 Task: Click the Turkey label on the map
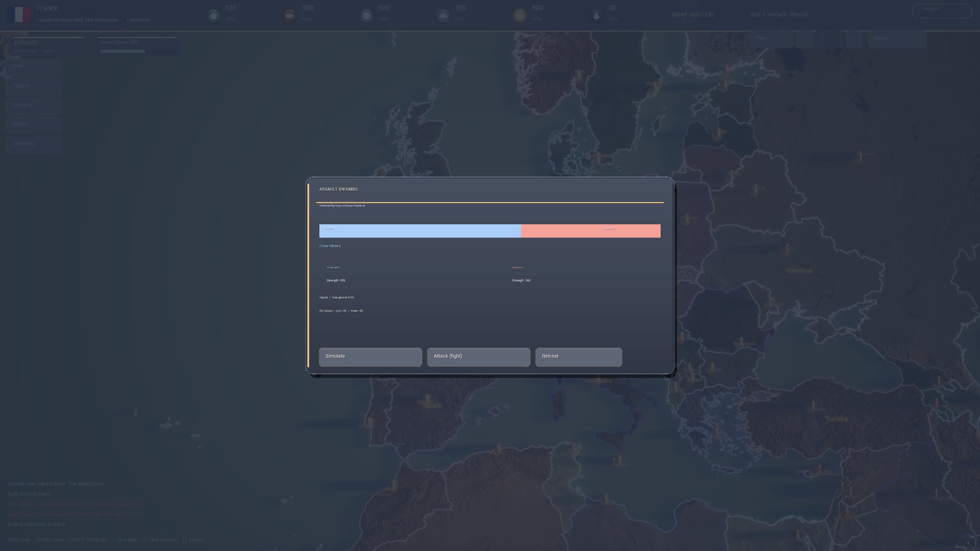click(x=837, y=419)
